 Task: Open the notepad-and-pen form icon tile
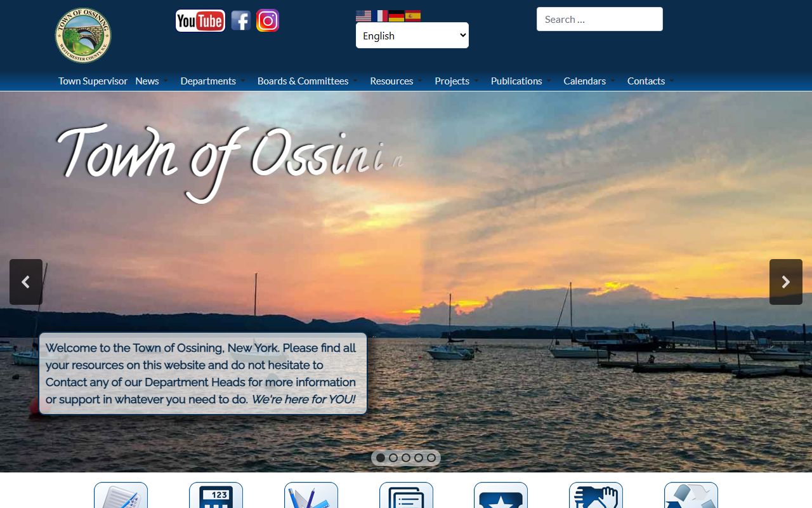click(x=121, y=495)
